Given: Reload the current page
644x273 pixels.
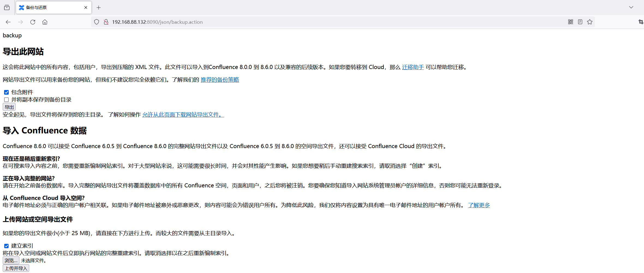Looking at the screenshot, I should tap(33, 22).
